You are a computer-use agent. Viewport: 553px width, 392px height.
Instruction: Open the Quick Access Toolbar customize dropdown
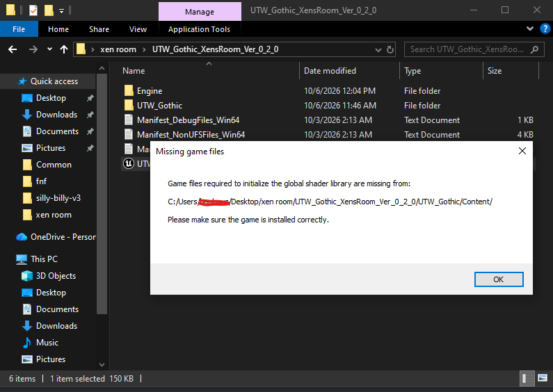pos(61,11)
